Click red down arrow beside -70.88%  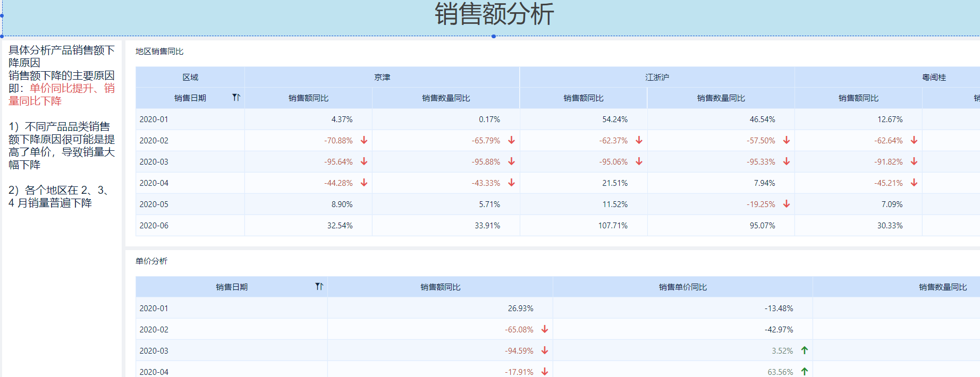point(364,140)
